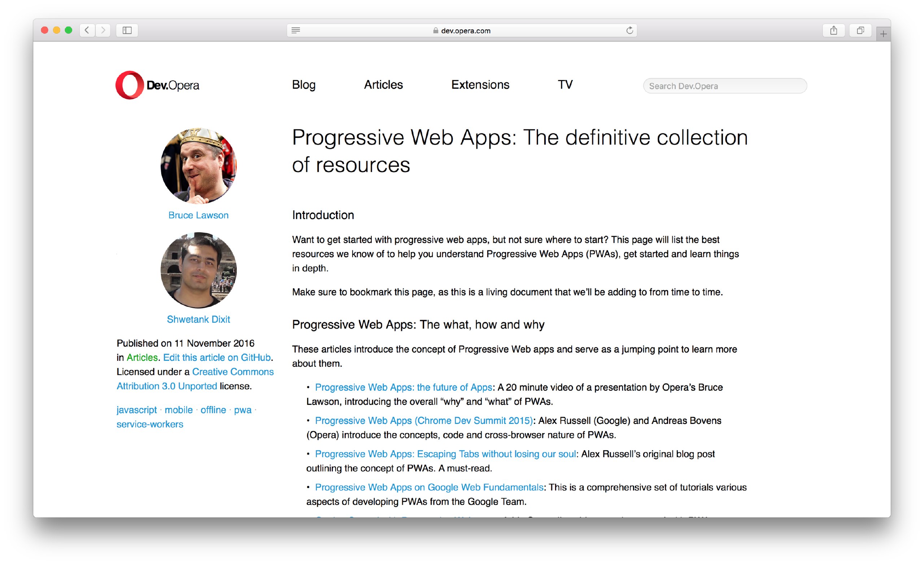Open Progressive Web Apps on Google Web Fundamentals

click(430, 487)
